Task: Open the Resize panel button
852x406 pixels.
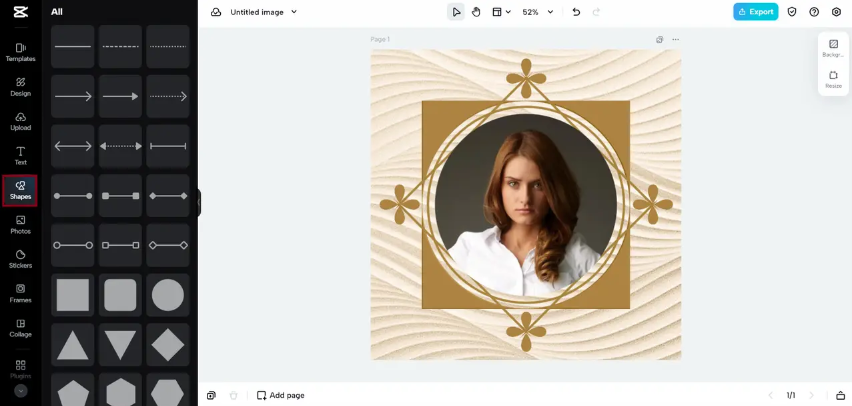Action: [834, 79]
